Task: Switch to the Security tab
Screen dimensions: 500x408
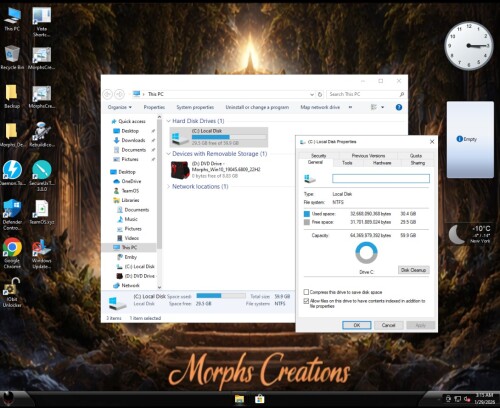Action: tap(319, 156)
